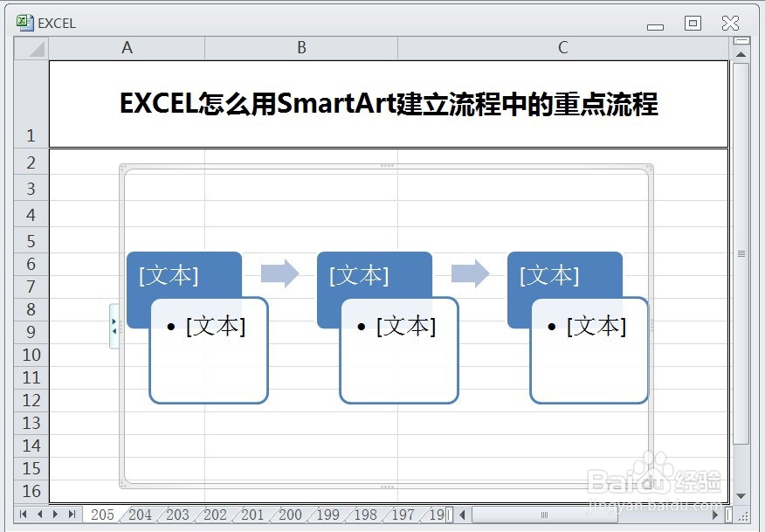This screenshot has height=532, width=765.
Task: Switch to sheet tab 202
Action: coord(215,515)
